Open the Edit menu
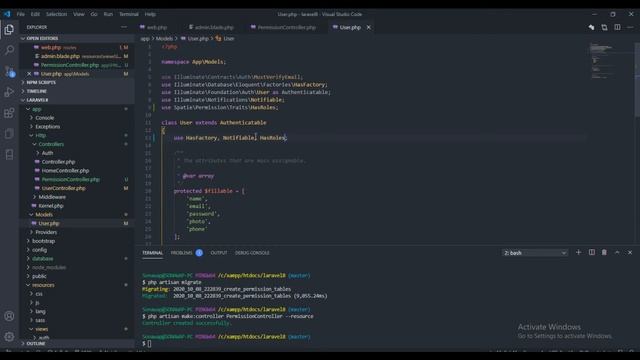Screen dimensions: 640x360 click(35, 14)
